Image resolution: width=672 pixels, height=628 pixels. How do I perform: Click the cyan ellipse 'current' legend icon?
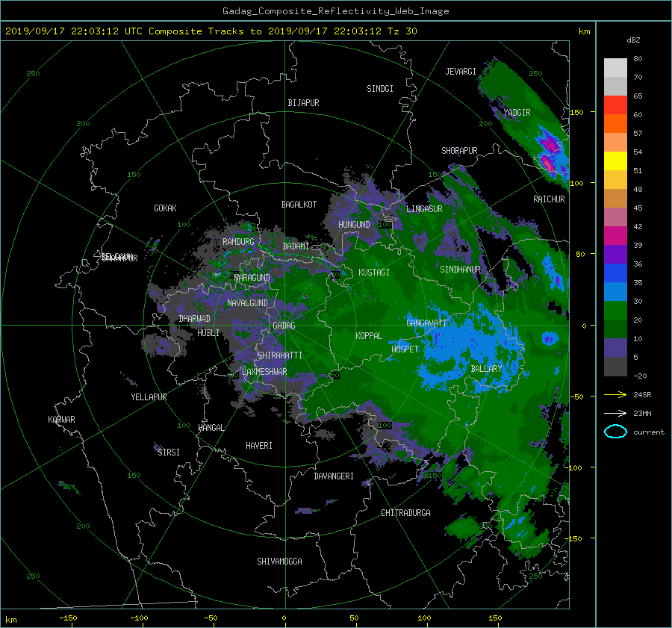[x=615, y=432]
